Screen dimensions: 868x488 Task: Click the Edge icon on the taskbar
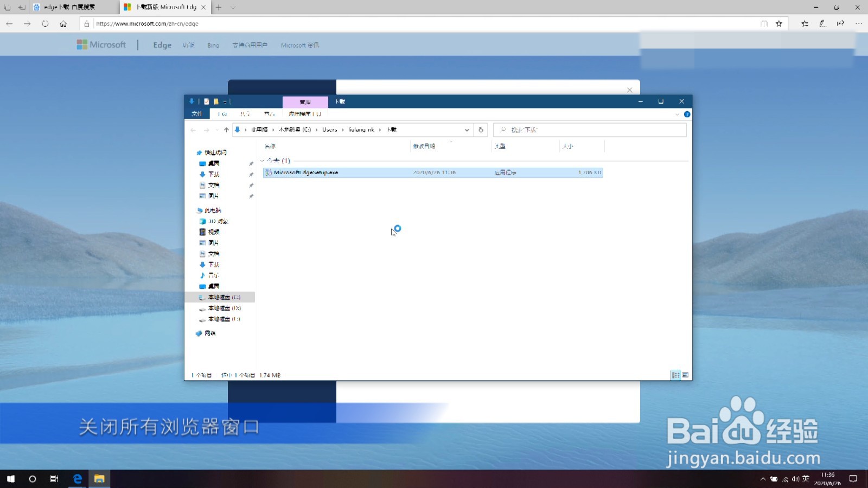77,479
